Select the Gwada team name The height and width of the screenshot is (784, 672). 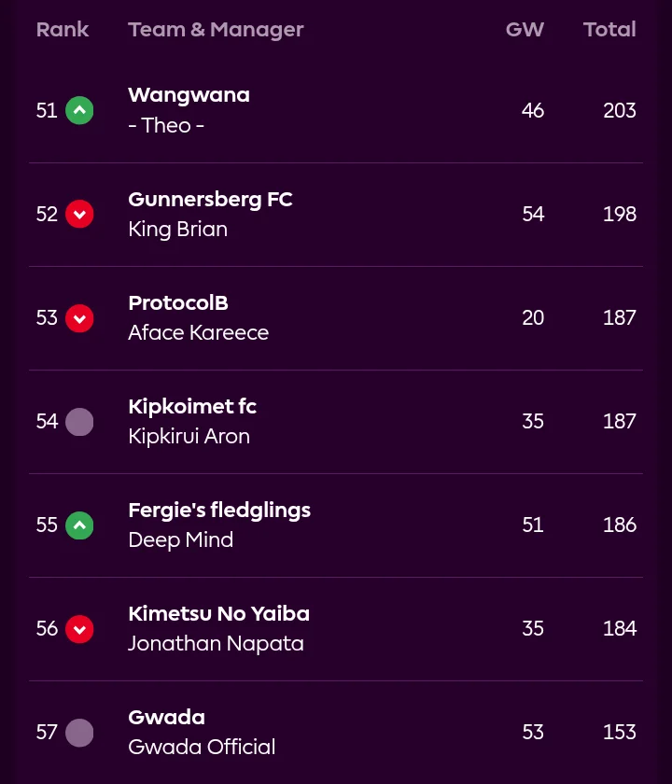166,718
